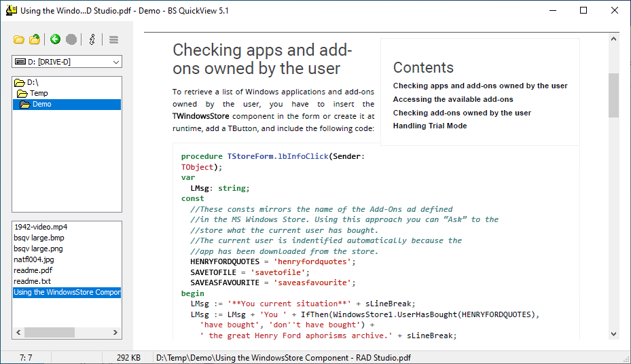Click the 'HENRYFORDQUOTES' constant definition line

click(273, 262)
